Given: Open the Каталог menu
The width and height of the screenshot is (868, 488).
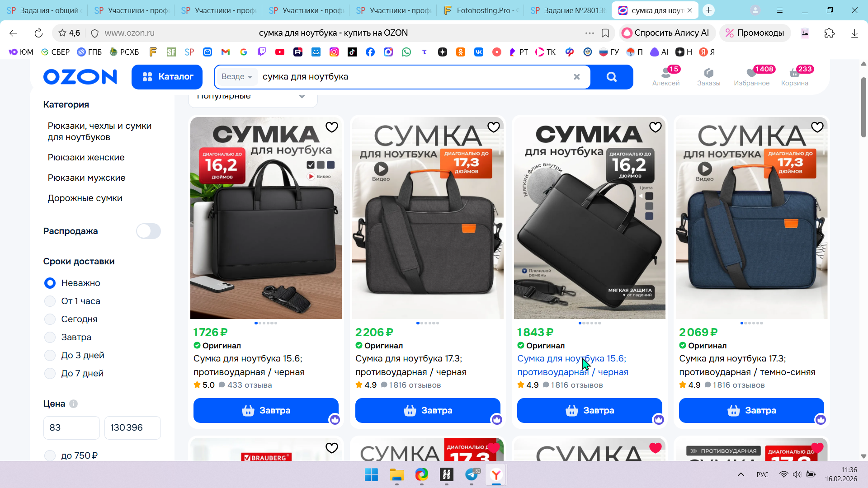Looking at the screenshot, I should tap(167, 77).
